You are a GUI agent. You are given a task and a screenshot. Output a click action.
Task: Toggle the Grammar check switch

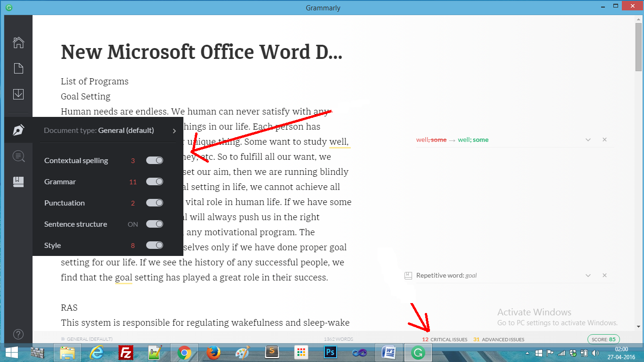(x=155, y=181)
